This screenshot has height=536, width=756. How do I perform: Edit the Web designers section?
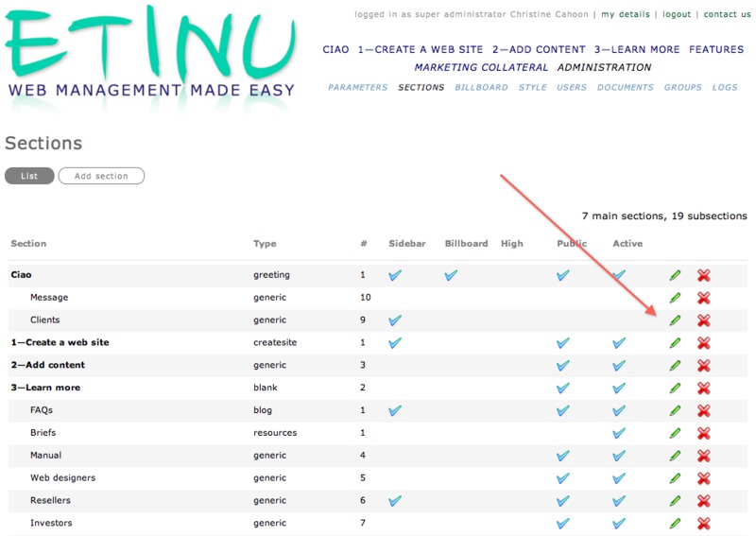click(675, 478)
